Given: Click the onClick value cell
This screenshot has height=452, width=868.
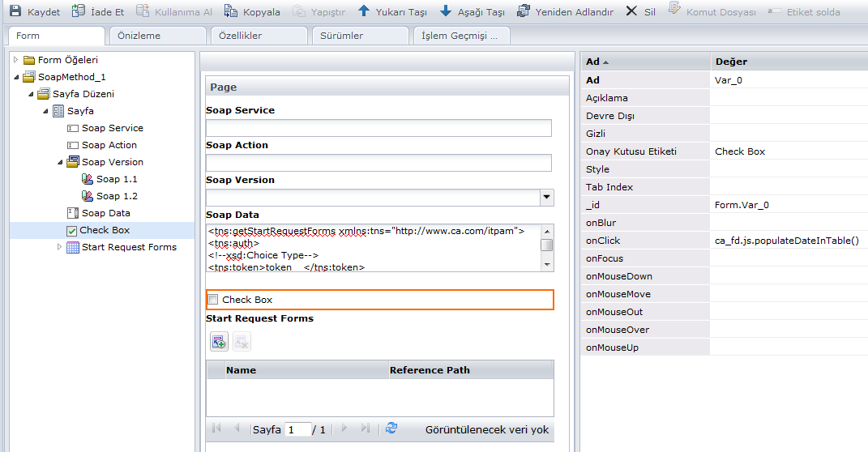Looking at the screenshot, I should coord(789,241).
